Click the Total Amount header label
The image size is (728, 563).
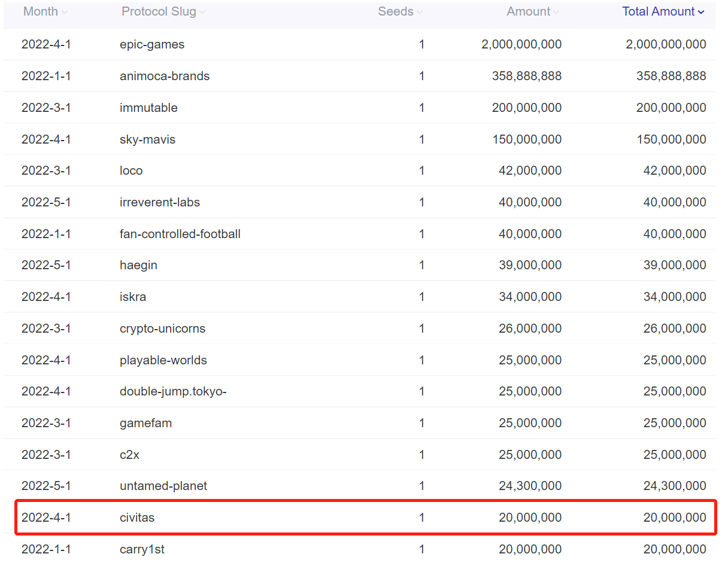[x=658, y=11]
